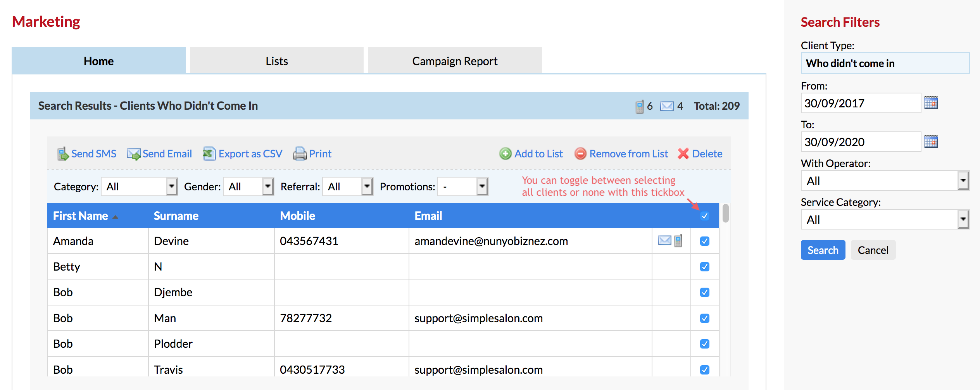Viewport: 980px width, 390px height.
Task: Open the Referral filter dropdown
Action: 348,186
